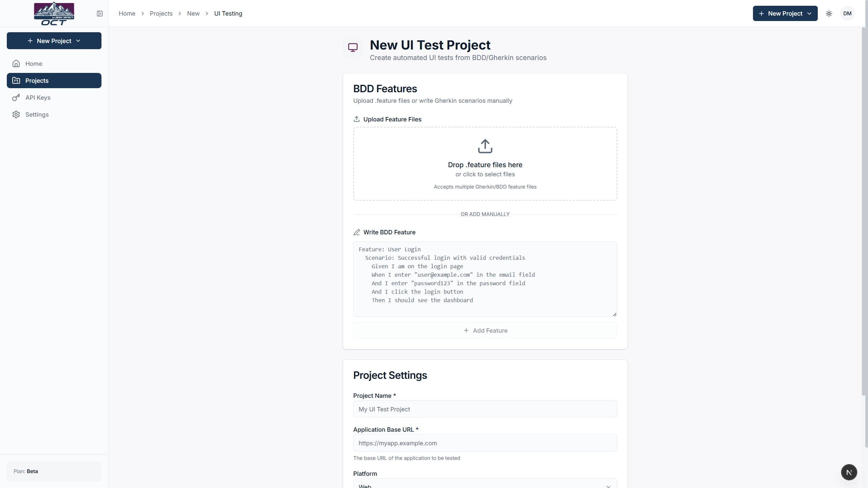Click the 'or click to select files' text
The image size is (868, 488).
coord(485,174)
